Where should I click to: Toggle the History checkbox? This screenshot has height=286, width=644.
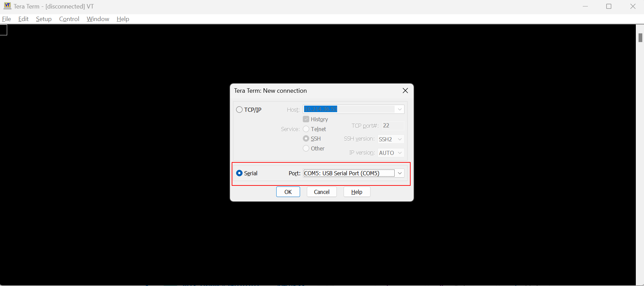[306, 119]
